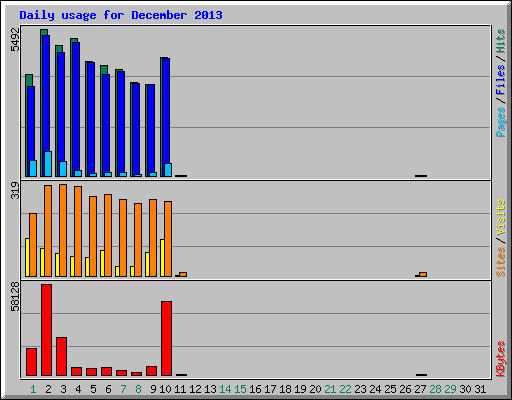512x400 pixels.
Task: Click the 'Sites' legend label
Action: [501, 262]
